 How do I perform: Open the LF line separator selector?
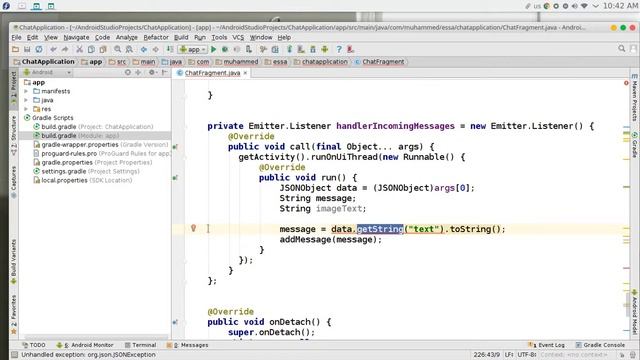coord(509,355)
